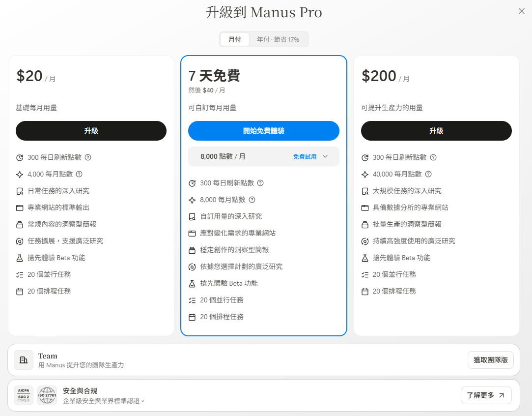Image resolution: width=532 pixels, height=416 pixels.
Task: Click the AICPA SOC 2 badge
Action: [x=23, y=395]
